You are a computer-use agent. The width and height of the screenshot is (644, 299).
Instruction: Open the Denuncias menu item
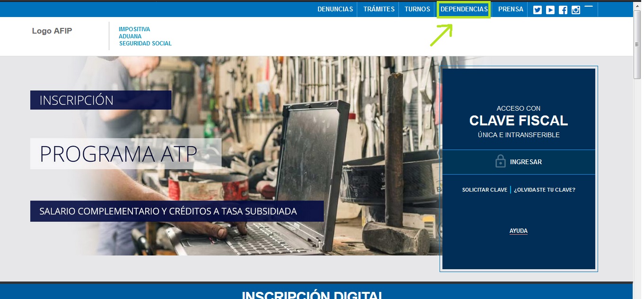335,9
